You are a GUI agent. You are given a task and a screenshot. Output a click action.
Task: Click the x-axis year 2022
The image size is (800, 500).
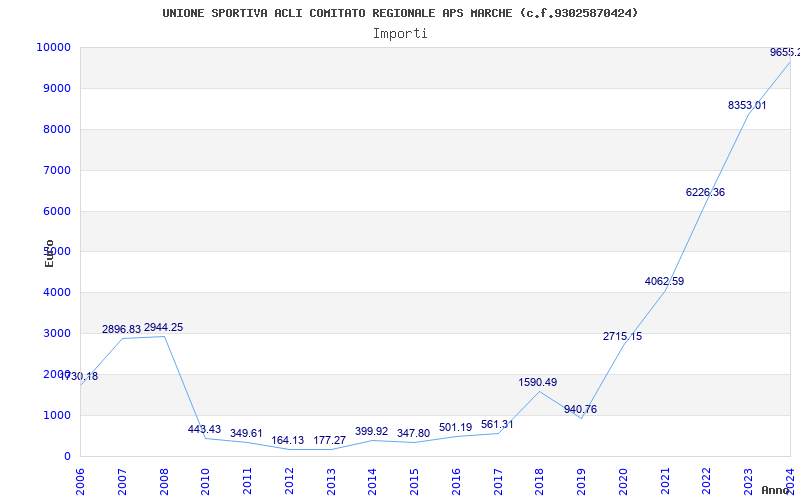707,482
